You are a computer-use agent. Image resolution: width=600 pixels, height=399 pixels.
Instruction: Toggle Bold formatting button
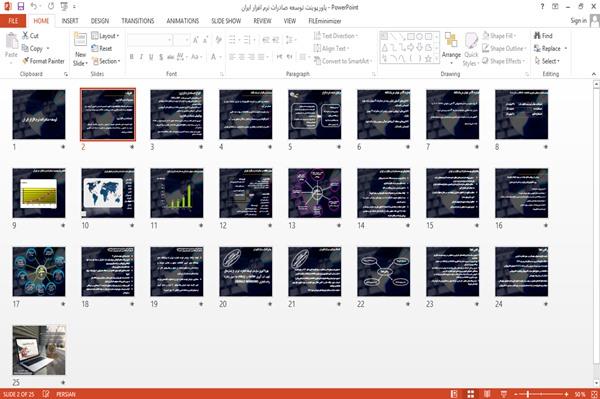point(132,57)
